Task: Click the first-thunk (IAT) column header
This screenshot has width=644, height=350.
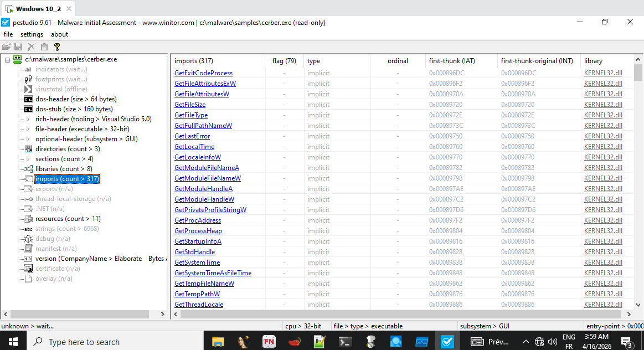Action: [x=461, y=61]
